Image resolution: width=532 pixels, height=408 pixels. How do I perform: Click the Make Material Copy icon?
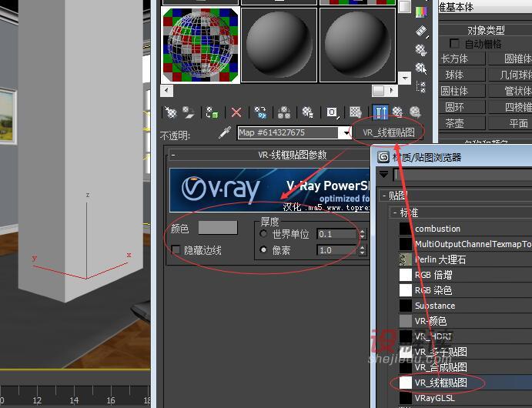(260, 112)
